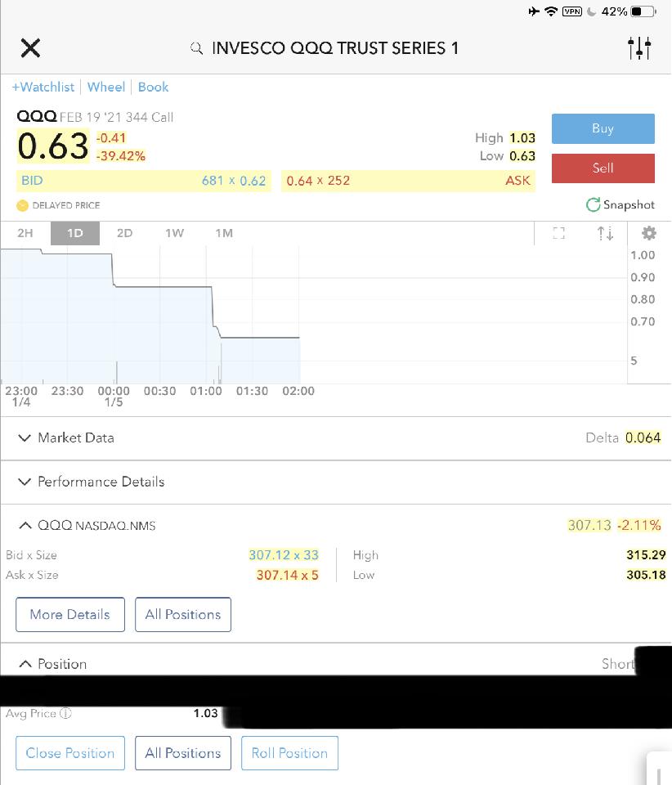Tap the BID 681 x 0.62 bar
The image size is (672, 785).
(144, 181)
